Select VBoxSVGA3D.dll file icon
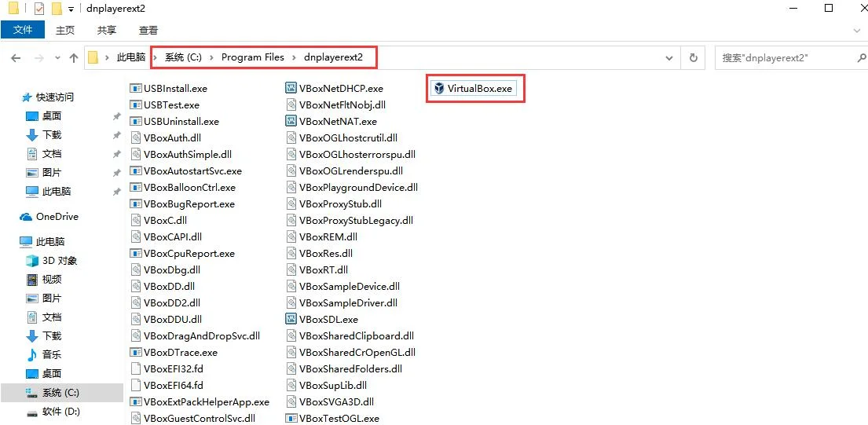 pyautogui.click(x=291, y=401)
